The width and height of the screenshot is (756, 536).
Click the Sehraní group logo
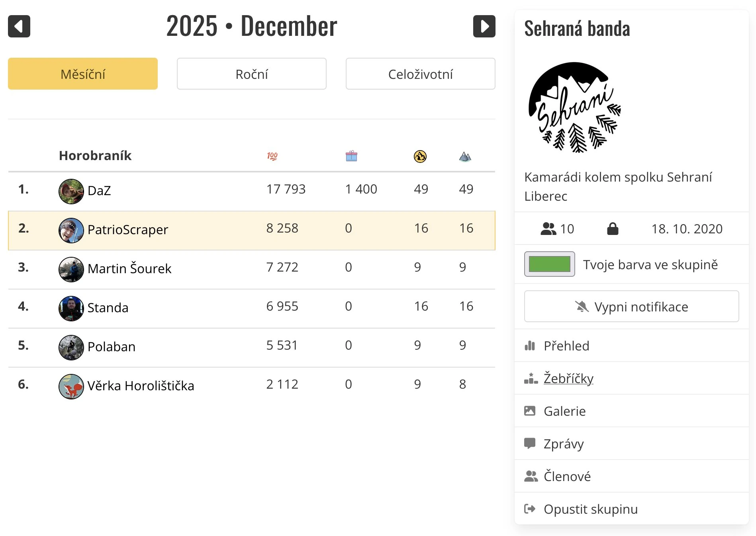574,108
